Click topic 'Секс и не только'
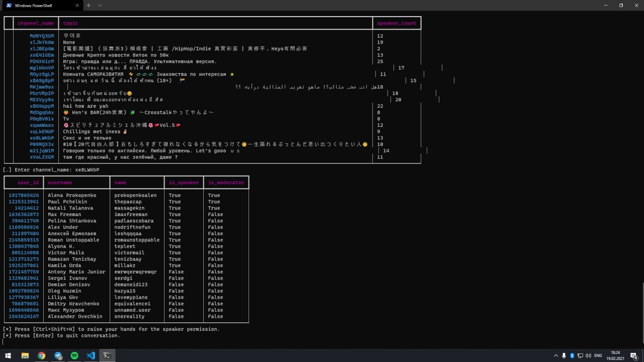This screenshot has width=644, height=362. (87, 138)
